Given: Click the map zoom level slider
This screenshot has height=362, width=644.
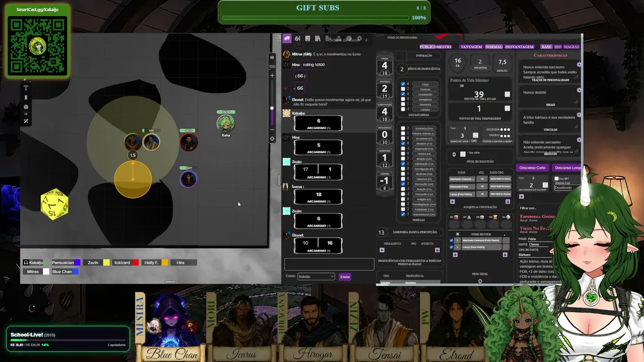Looking at the screenshot, I should [272, 103].
